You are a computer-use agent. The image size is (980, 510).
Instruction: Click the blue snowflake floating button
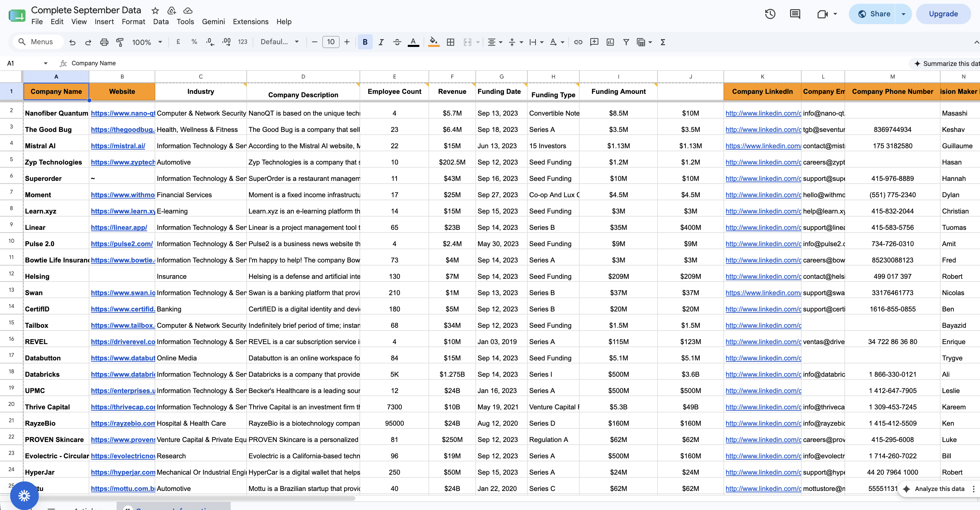tap(24, 495)
